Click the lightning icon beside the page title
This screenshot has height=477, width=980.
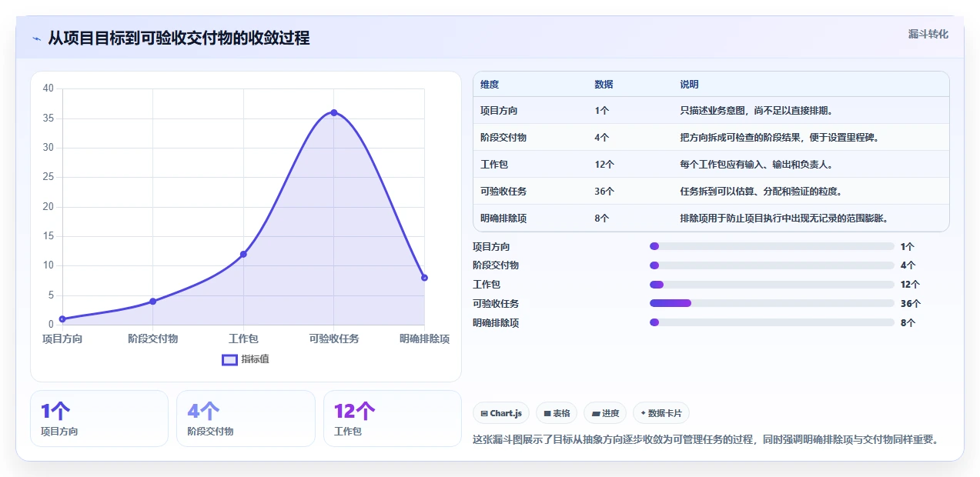point(37,38)
